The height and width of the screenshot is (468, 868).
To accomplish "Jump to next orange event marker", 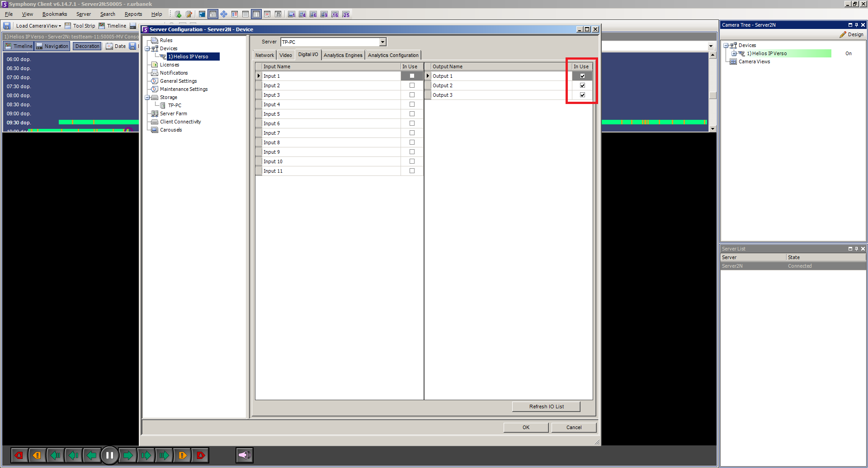I will click(x=183, y=455).
